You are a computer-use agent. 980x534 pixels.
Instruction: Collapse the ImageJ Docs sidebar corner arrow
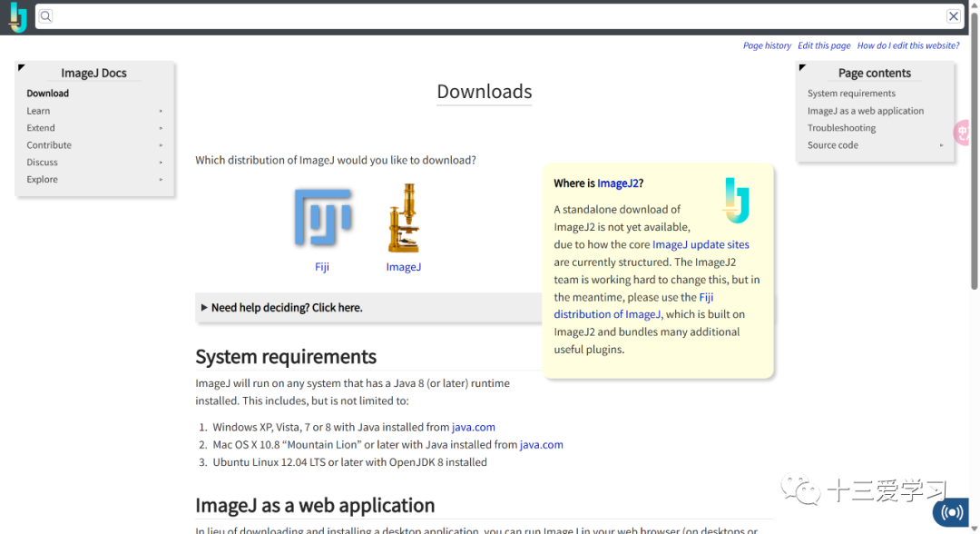[x=22, y=67]
